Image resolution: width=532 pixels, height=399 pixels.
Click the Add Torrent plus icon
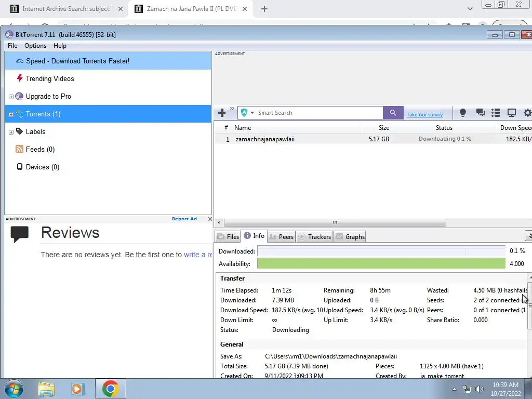[222, 113]
